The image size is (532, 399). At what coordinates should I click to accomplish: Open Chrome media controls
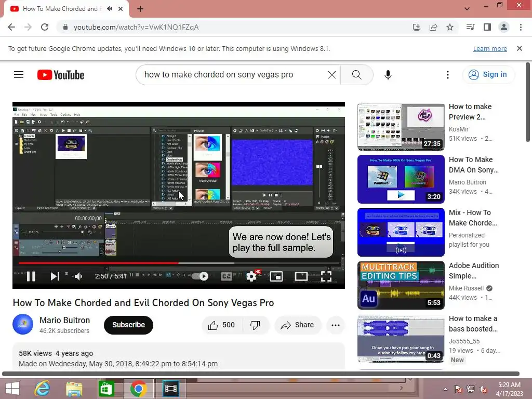pyautogui.click(x=470, y=27)
